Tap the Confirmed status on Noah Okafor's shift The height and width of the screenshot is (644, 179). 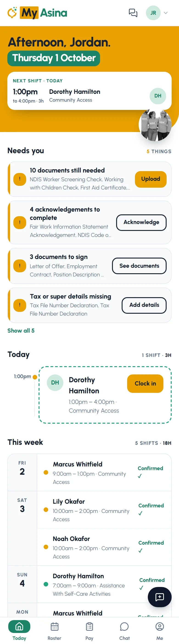[151, 546]
